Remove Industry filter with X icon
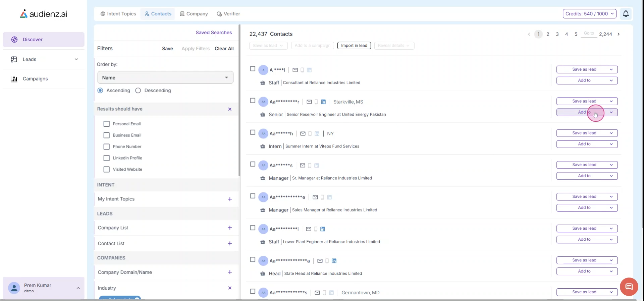Image resolution: width=644 pixels, height=301 pixels. 230,288
